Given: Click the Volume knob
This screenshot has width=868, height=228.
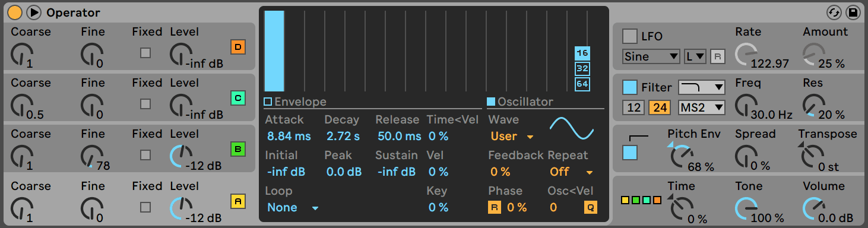Looking at the screenshot, I should (813, 208).
